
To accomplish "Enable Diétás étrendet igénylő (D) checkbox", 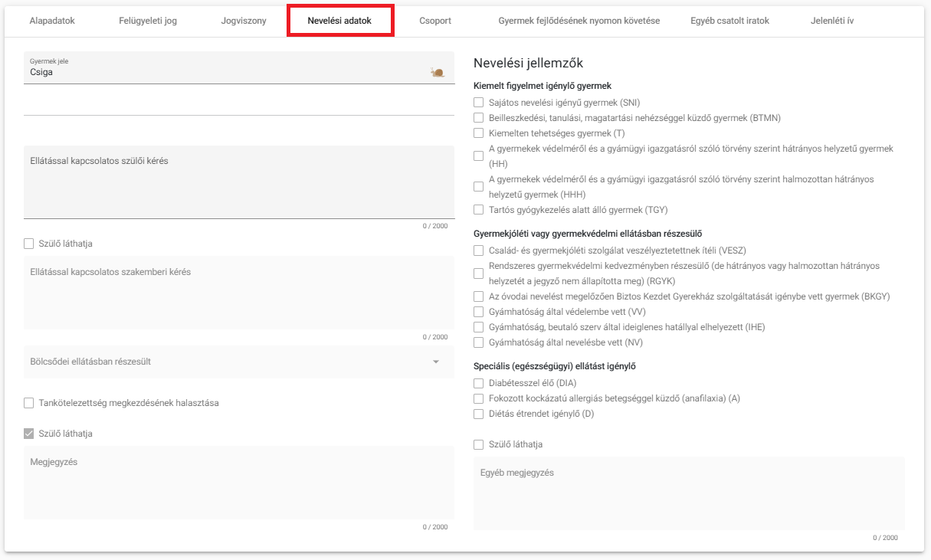I will (x=478, y=414).
